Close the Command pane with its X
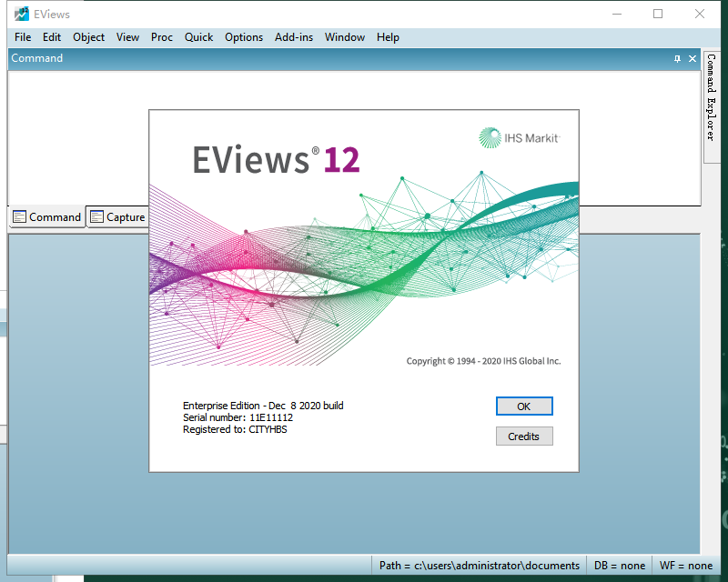728x582 pixels. coord(692,57)
